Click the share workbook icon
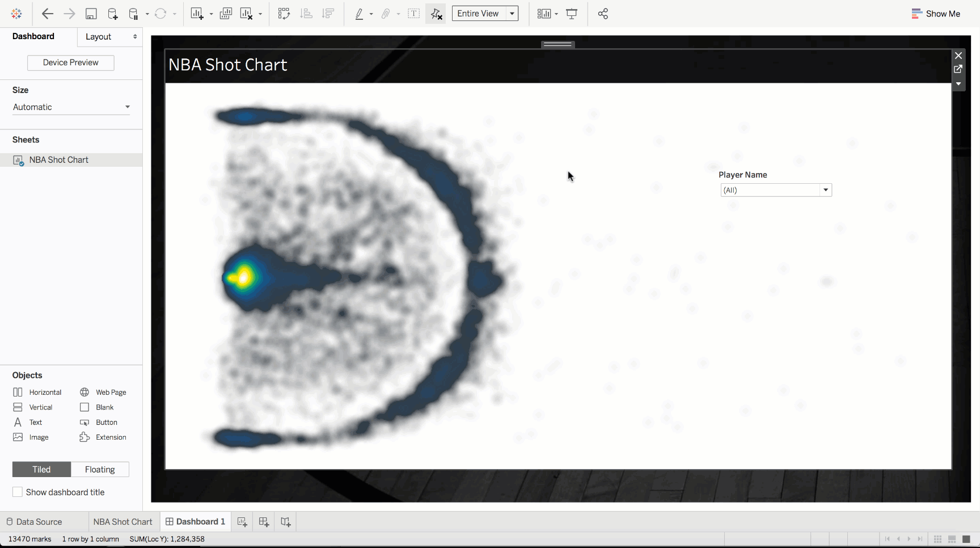 pos(603,14)
